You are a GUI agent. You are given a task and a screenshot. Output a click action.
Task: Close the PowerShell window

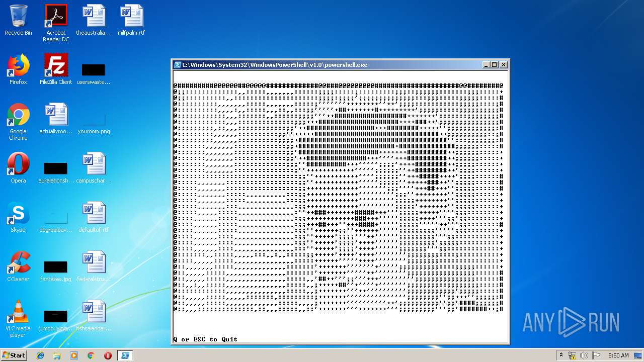[504, 65]
